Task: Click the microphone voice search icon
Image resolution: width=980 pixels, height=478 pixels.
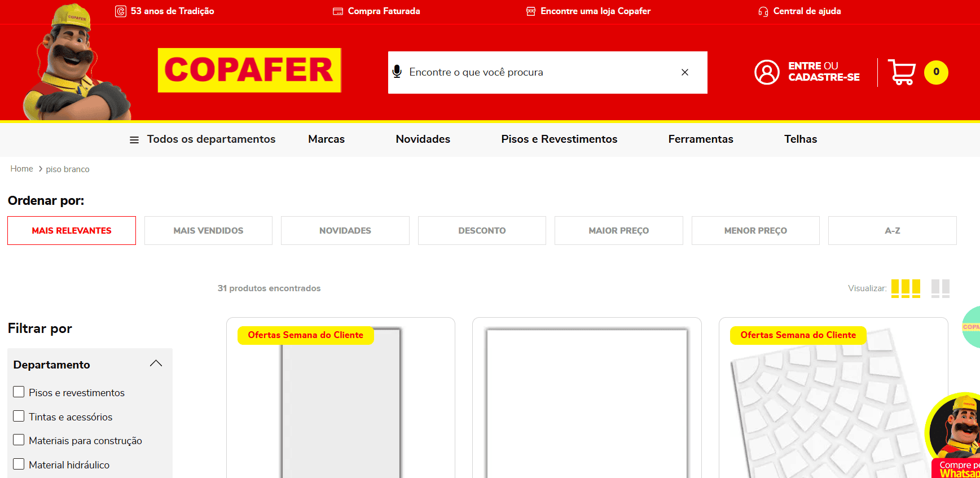Action: [x=397, y=72]
